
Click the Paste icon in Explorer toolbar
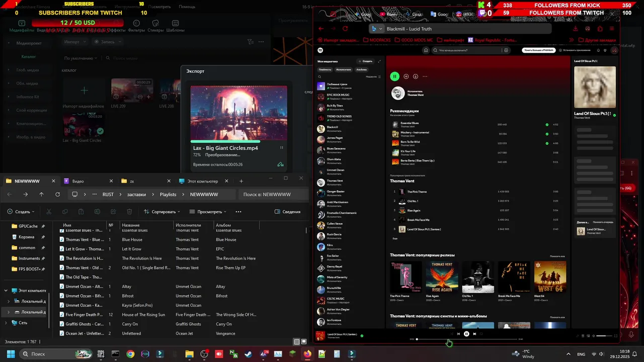coord(81,212)
